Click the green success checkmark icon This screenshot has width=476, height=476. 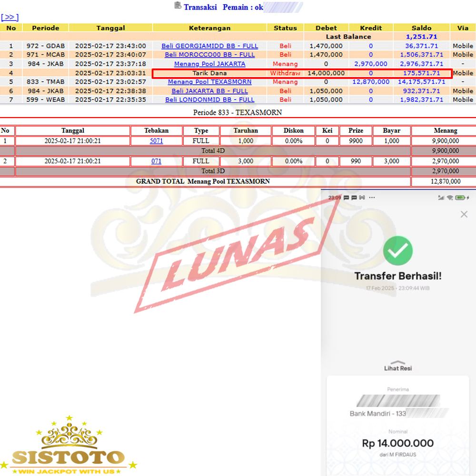pos(397,251)
